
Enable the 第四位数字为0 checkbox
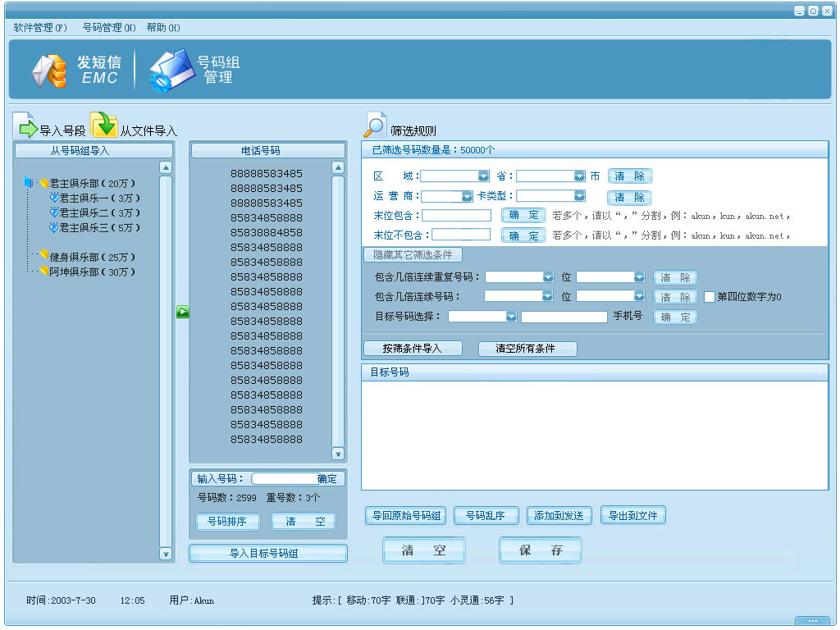tap(709, 297)
